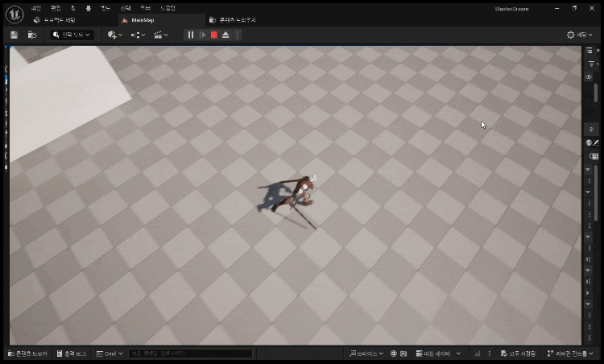
Task: Open the settings gear dropdown
Action: [579, 35]
